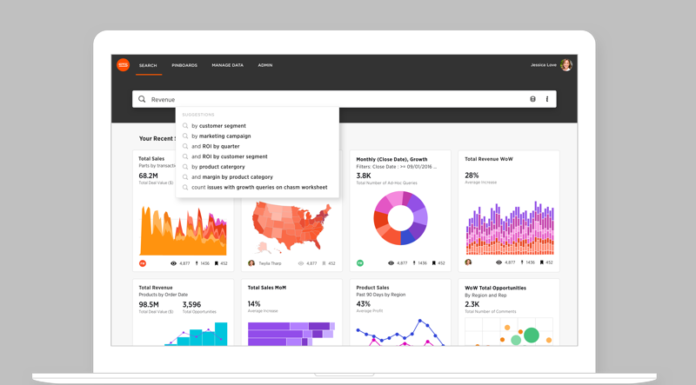Click the 28% average increase value
Viewport: 696px width, 385px height.
[471, 175]
